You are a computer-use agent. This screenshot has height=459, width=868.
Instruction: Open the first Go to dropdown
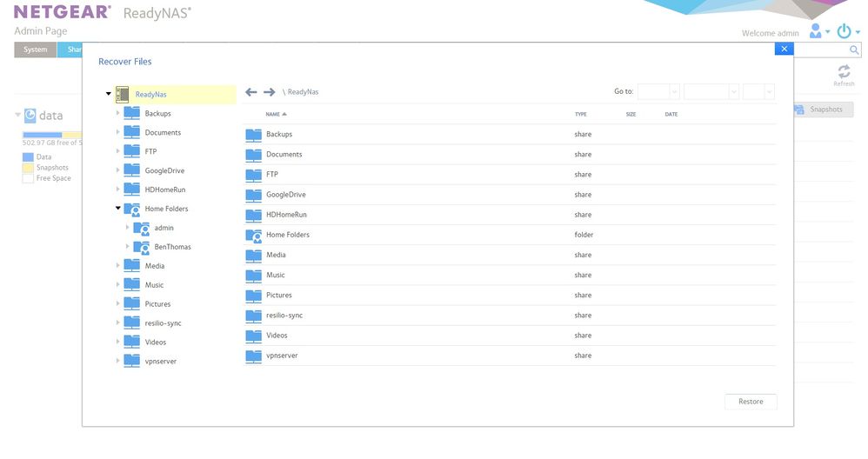click(658, 91)
